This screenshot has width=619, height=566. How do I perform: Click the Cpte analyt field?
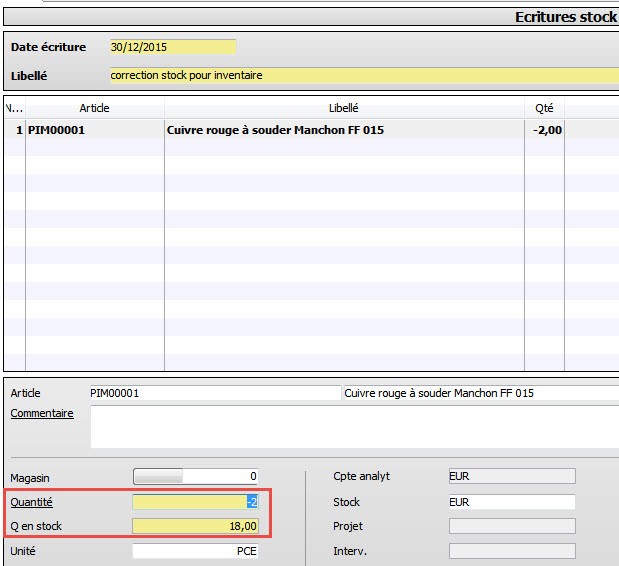[511, 477]
